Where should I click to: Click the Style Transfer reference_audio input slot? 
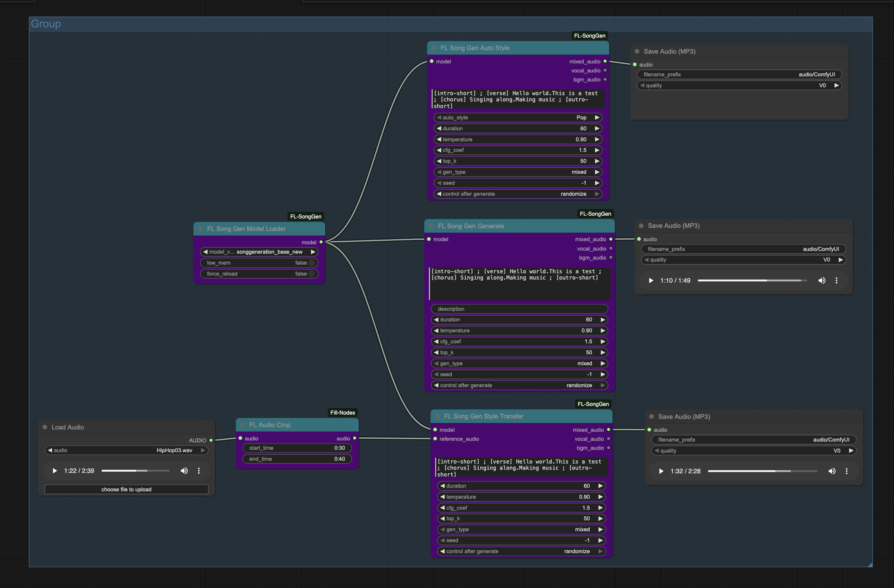pyautogui.click(x=435, y=439)
